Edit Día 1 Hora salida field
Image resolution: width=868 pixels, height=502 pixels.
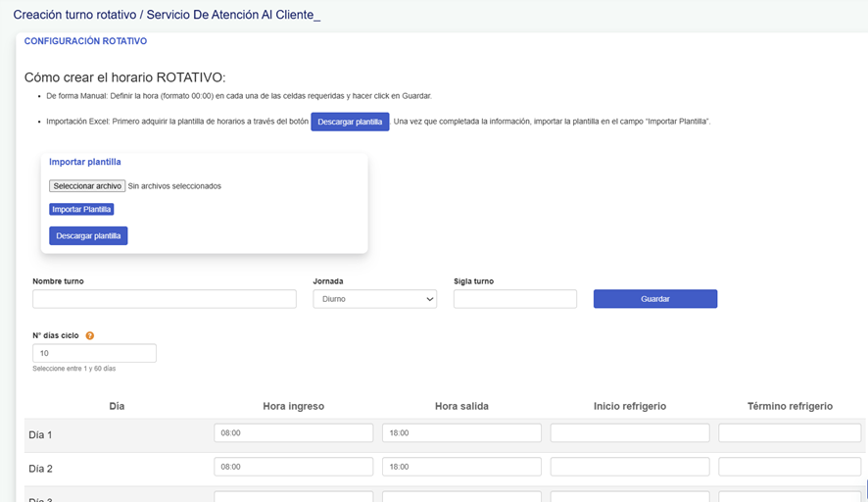[x=461, y=432]
